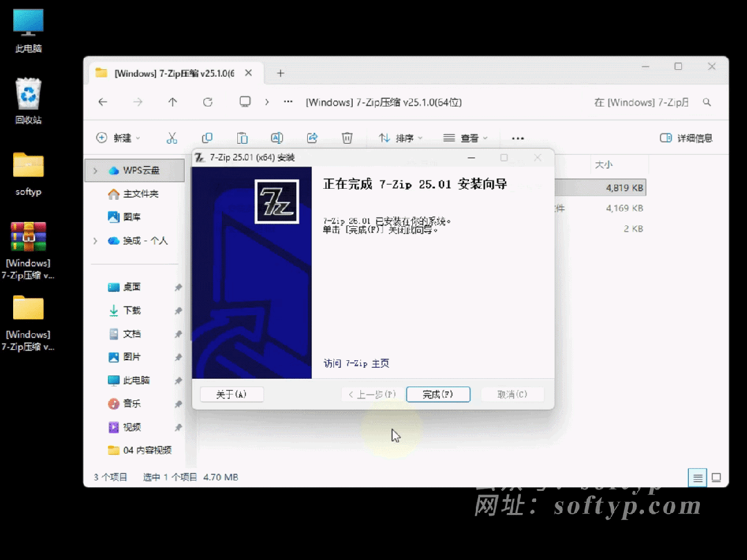The image size is (747, 560).
Task: Open the 访问 7-Zip 主页 link
Action: click(356, 364)
